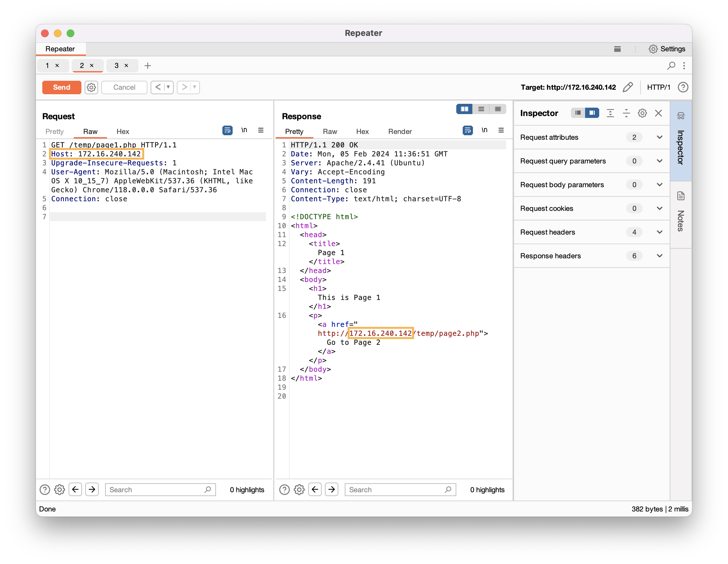
Task: Open help icon beside HTTP/1
Action: pyautogui.click(x=683, y=87)
